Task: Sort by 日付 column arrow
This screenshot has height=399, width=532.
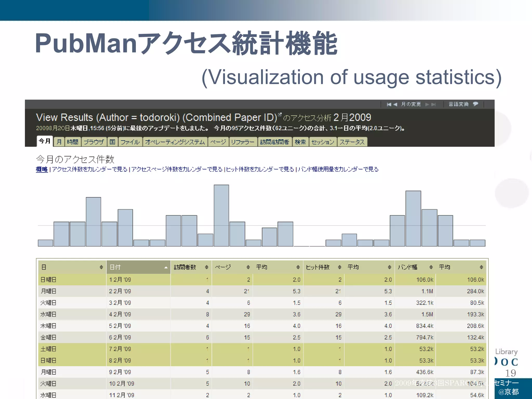Action: tap(166, 267)
